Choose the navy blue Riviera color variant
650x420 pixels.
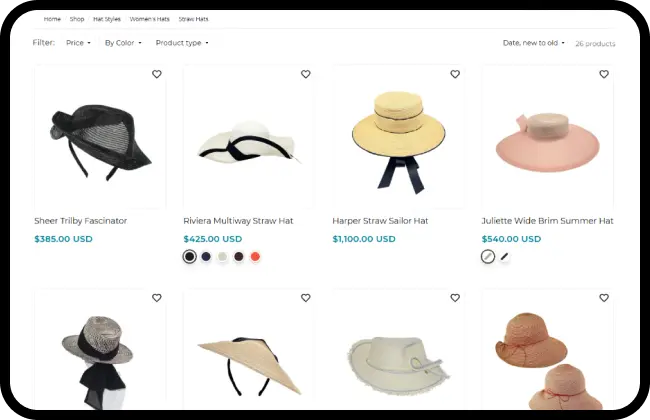206,257
